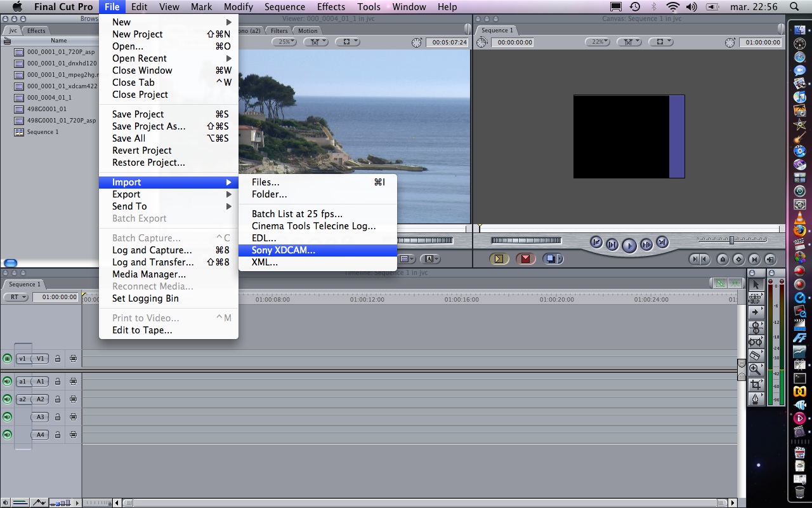Select the Zoom In magnifier tool
812x508 pixels.
click(x=755, y=370)
